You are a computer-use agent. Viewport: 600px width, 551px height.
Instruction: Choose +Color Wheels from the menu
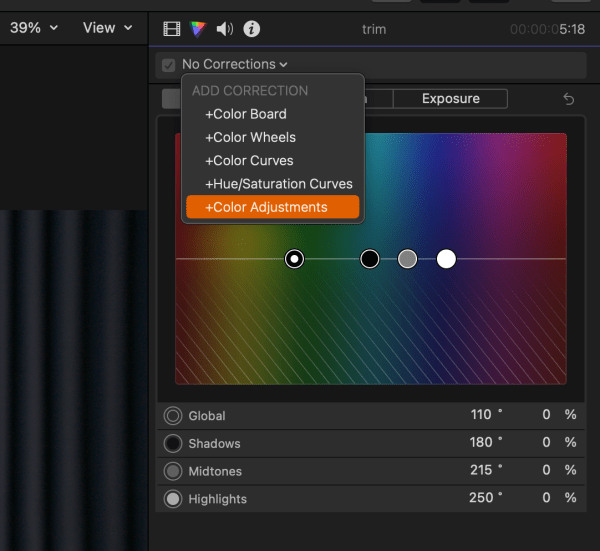[250, 137]
